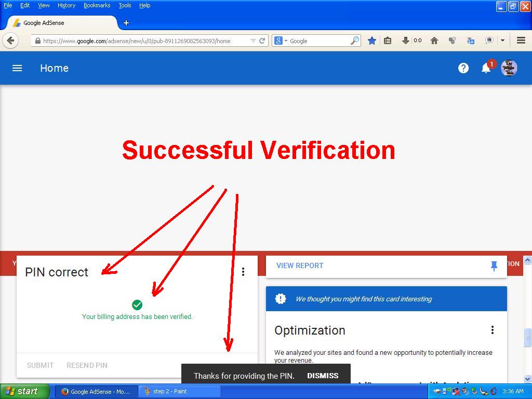532x399 pixels.
Task: Open the URL history dropdown arrow
Action: 253,41
